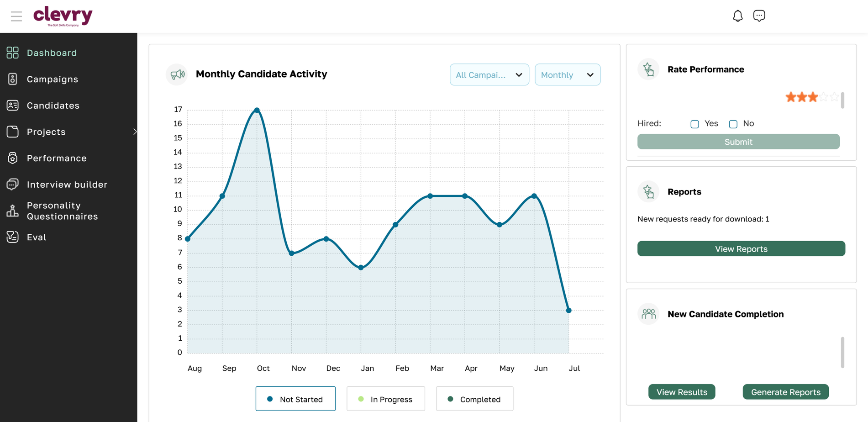Image resolution: width=868 pixels, height=422 pixels.
Task: Open the hamburger menu icon
Action: point(16,16)
